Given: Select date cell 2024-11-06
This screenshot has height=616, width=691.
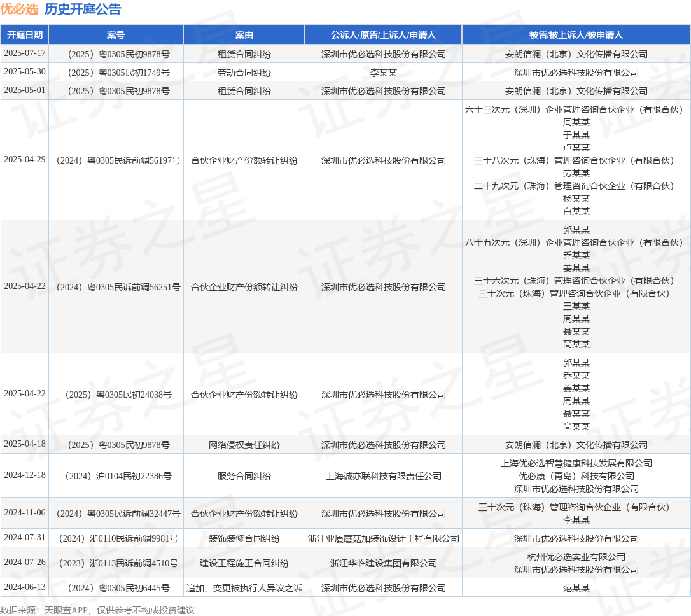Looking at the screenshot, I should click(x=25, y=513).
